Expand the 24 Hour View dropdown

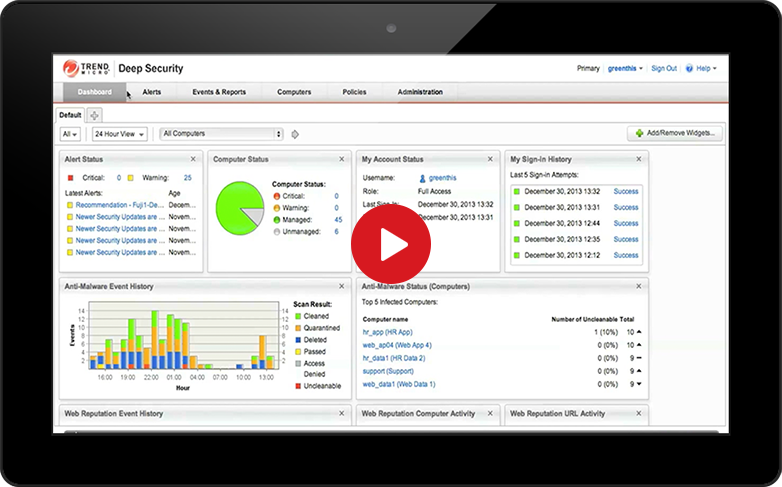tap(120, 133)
